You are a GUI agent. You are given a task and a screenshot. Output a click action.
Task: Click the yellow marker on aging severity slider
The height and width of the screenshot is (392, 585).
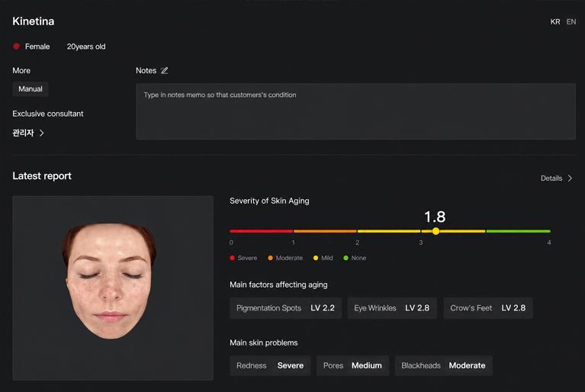tap(436, 231)
